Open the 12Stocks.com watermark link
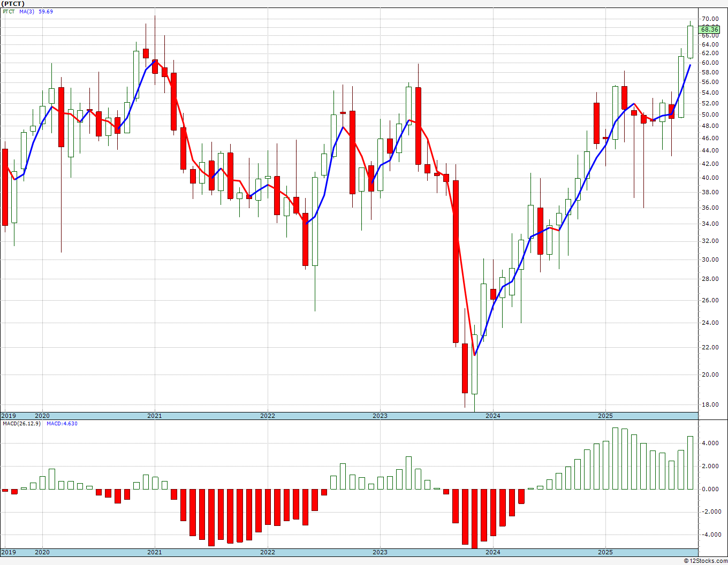The image size is (728, 565). point(706,560)
